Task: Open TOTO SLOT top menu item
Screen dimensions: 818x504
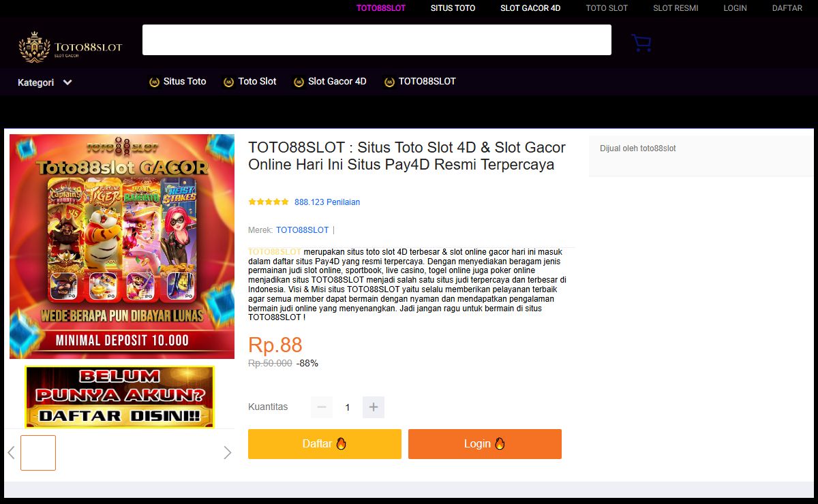Action: tap(607, 8)
